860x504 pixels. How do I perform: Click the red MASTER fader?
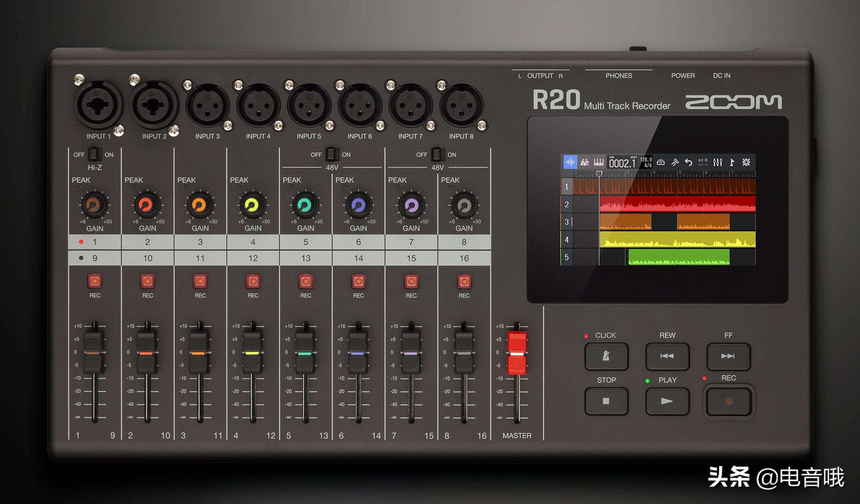(517, 353)
